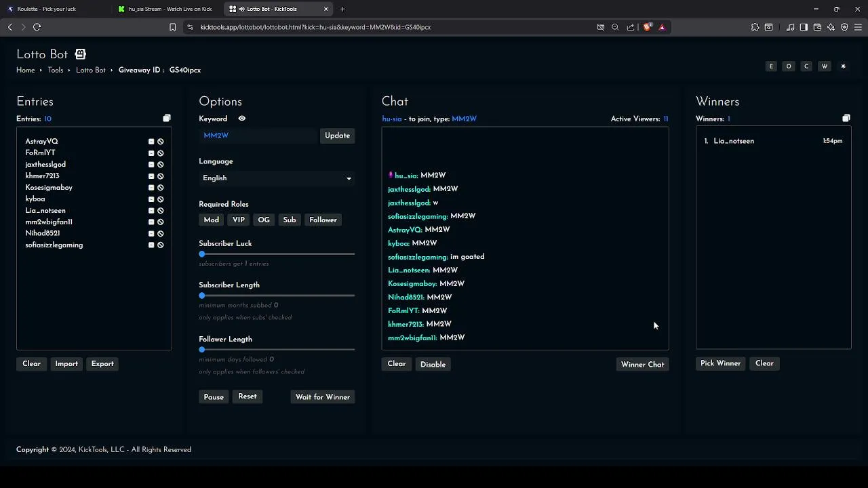Click the browser address bar URL
Image resolution: width=868 pixels, height=488 pixels.
click(x=315, y=27)
